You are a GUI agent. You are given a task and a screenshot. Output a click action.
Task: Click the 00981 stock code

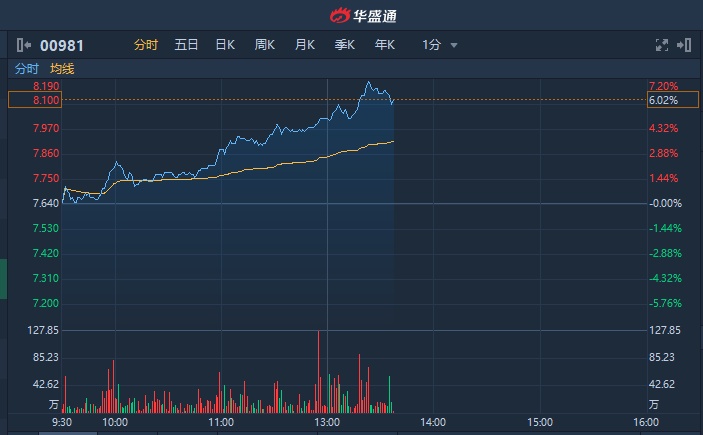61,45
